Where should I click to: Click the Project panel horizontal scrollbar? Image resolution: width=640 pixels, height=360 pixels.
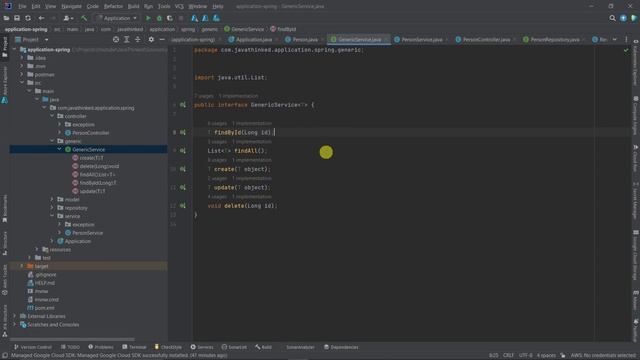click(72, 339)
